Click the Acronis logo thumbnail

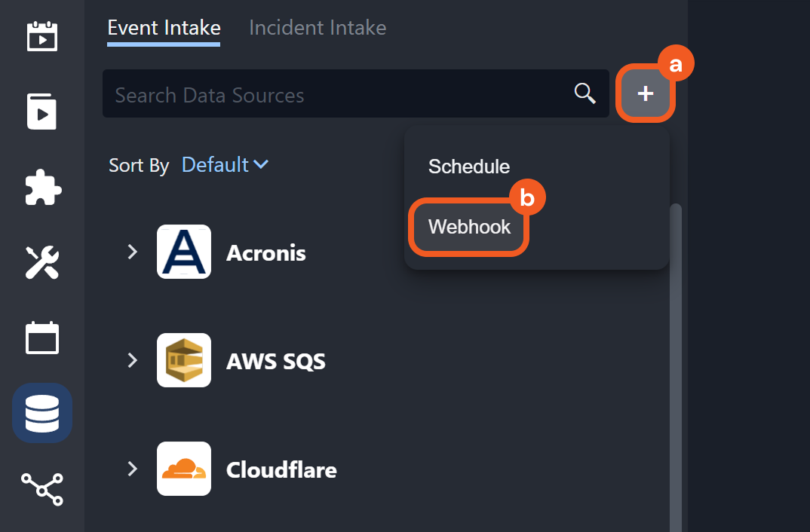pyautogui.click(x=184, y=252)
